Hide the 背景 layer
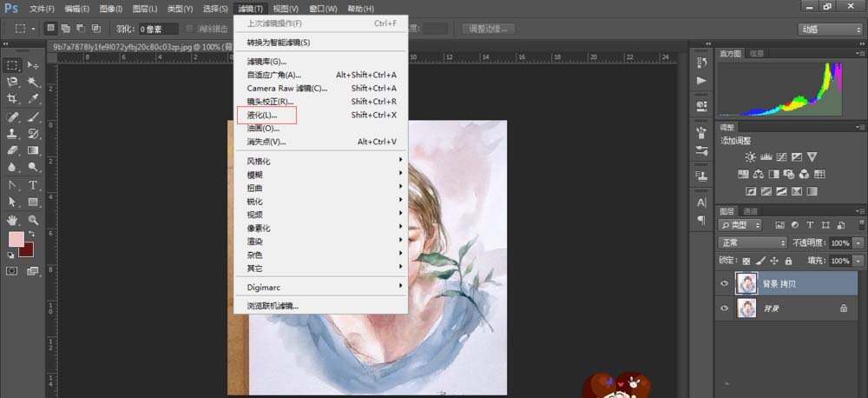Image resolution: width=868 pixels, height=398 pixels. [724, 308]
